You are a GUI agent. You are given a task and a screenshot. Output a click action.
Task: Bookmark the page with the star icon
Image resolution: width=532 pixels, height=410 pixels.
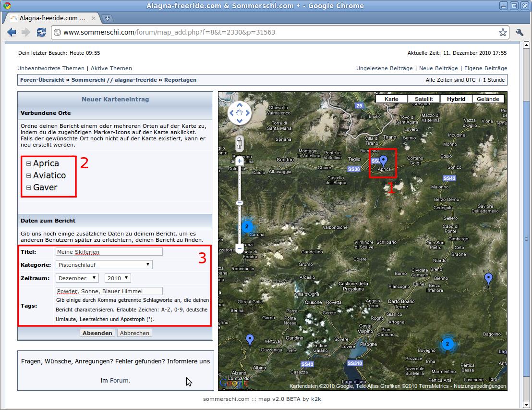point(503,33)
